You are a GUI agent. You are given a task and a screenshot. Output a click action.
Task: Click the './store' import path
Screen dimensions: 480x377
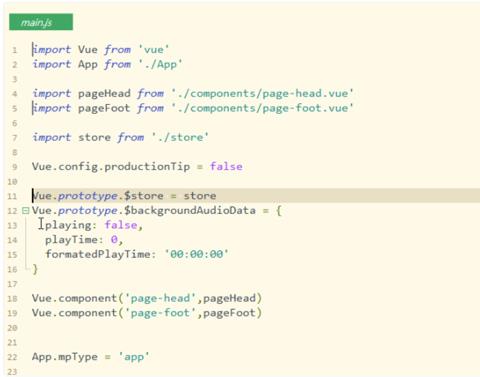(x=180, y=137)
